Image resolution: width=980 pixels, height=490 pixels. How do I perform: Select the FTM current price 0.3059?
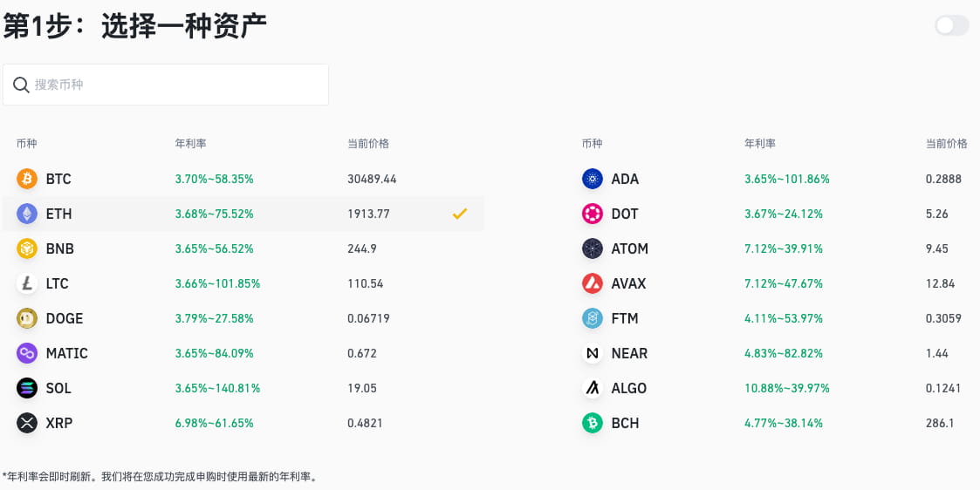[943, 318]
